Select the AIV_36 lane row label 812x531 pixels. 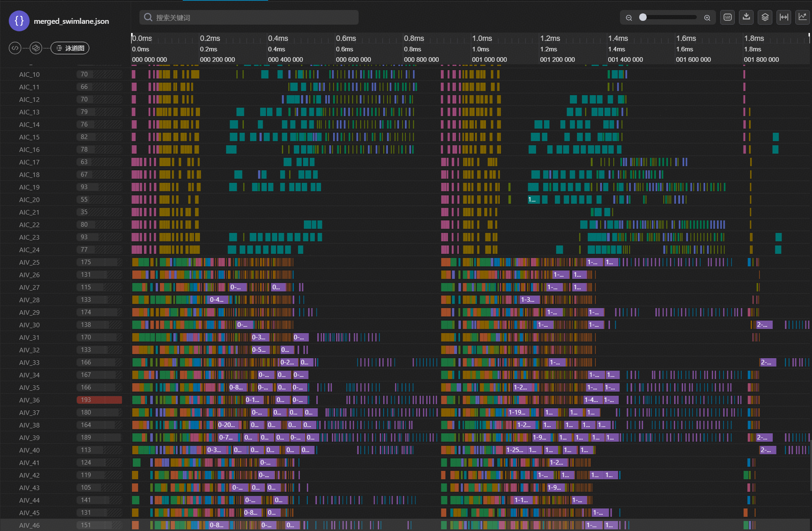(29, 400)
